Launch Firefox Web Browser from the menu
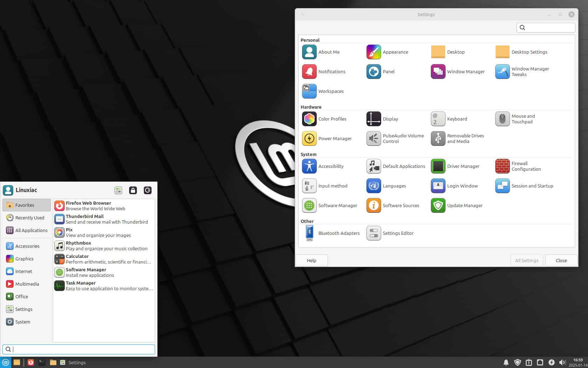This screenshot has height=368, width=588. [88, 205]
